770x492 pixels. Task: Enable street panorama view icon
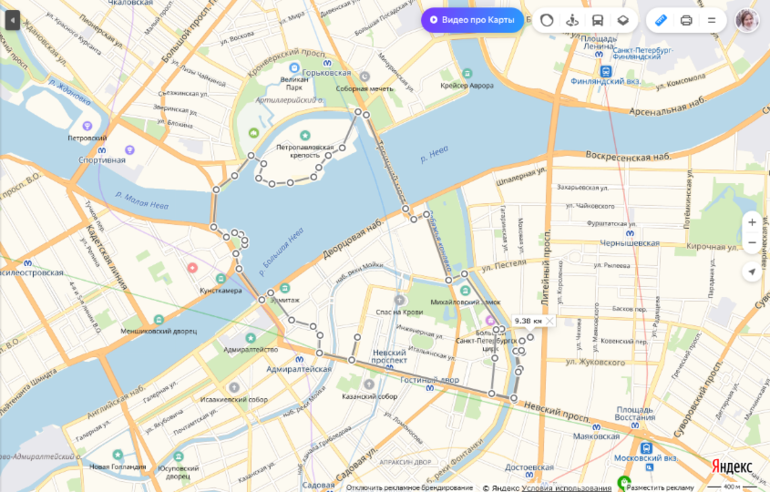[572, 20]
